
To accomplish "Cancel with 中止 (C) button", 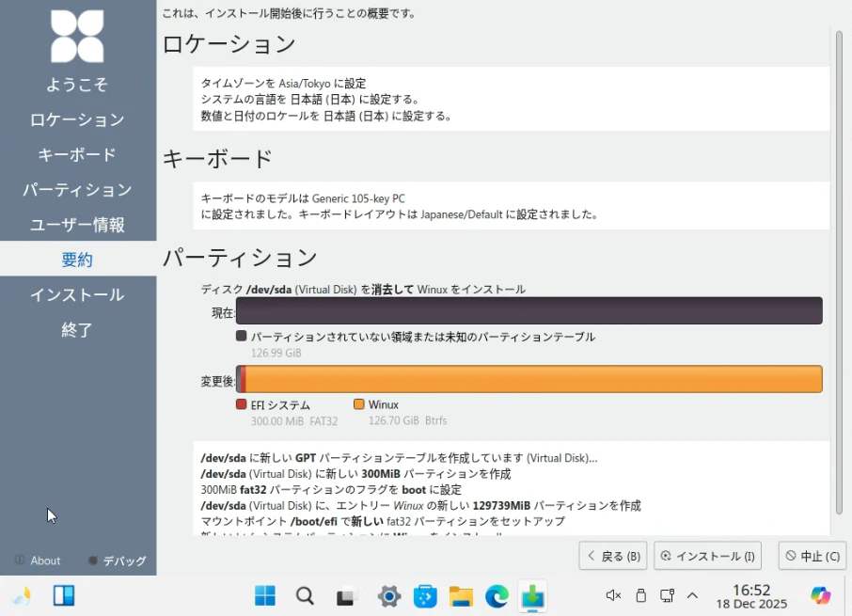I will [x=813, y=556].
